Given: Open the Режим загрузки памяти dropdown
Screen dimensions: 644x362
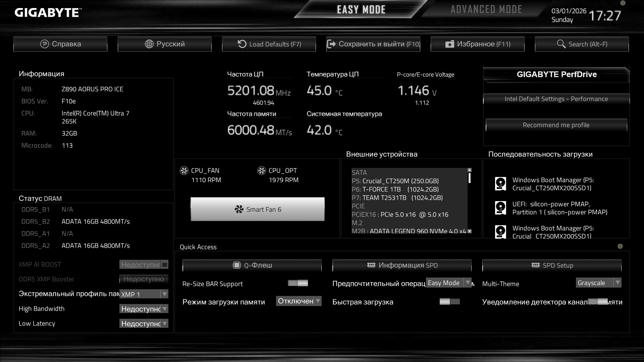Looking at the screenshot, I should (299, 301).
